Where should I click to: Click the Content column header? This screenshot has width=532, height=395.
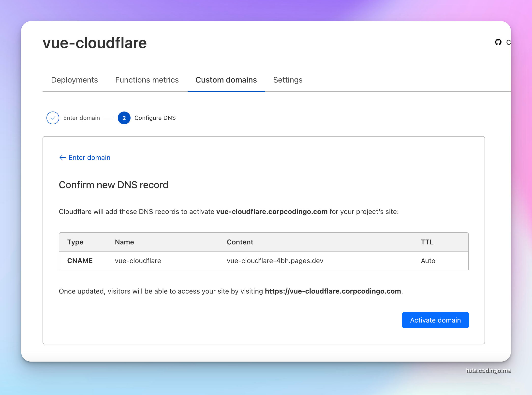point(240,242)
